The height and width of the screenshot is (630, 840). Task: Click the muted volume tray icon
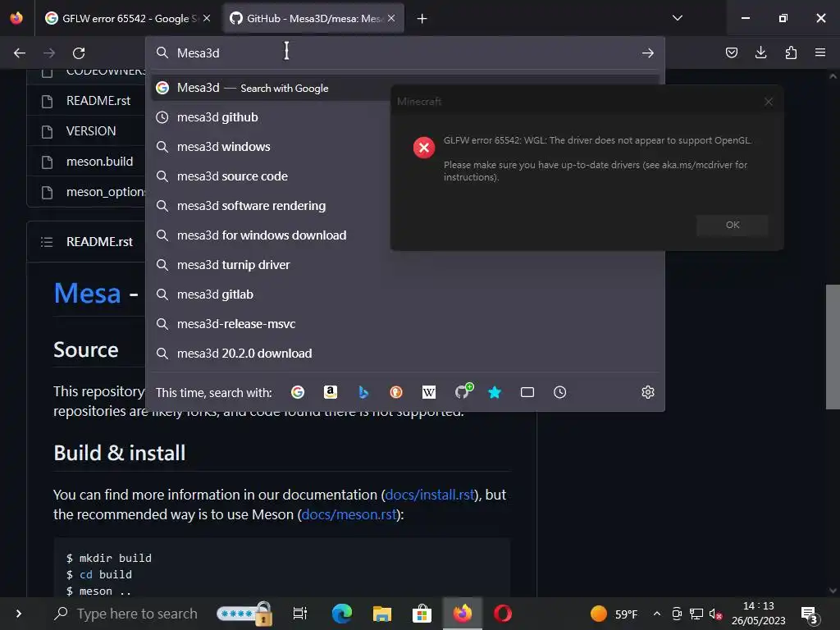715,614
